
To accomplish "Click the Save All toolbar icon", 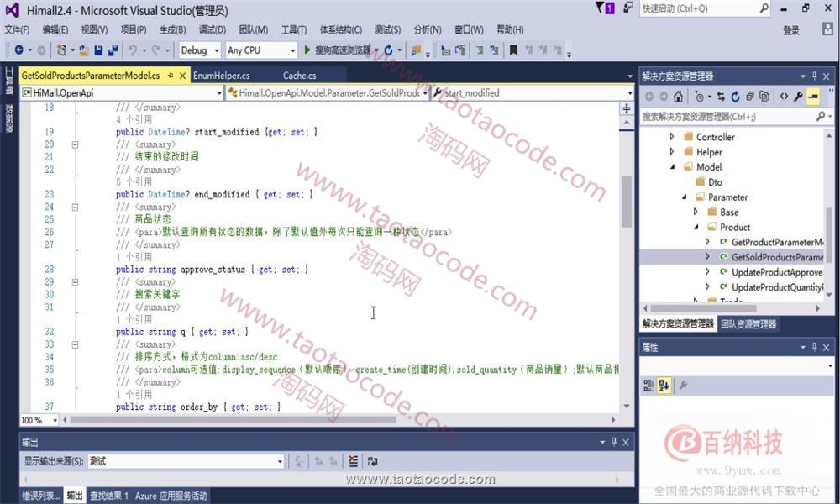I will (113, 50).
